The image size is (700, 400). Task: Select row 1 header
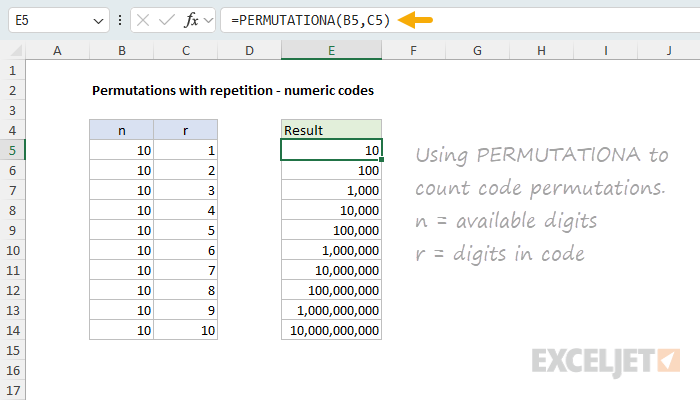[x=12, y=71]
